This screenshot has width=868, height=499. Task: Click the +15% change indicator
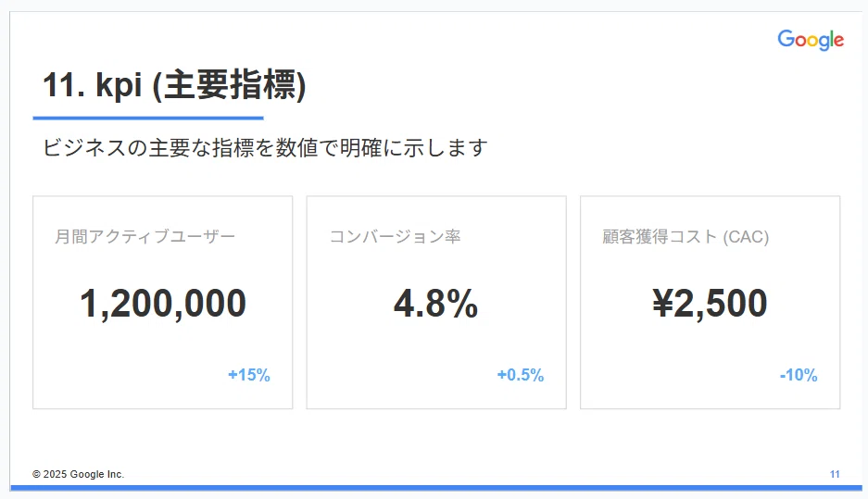(249, 375)
